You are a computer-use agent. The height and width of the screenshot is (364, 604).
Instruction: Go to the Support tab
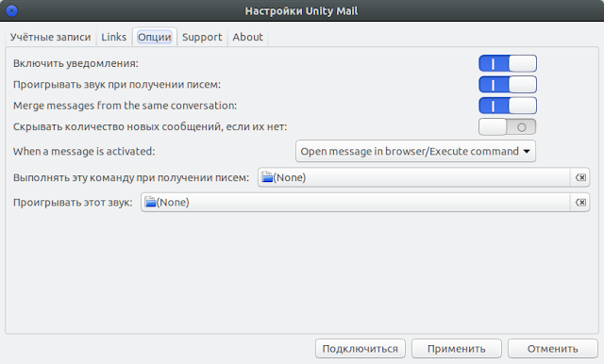click(x=202, y=37)
